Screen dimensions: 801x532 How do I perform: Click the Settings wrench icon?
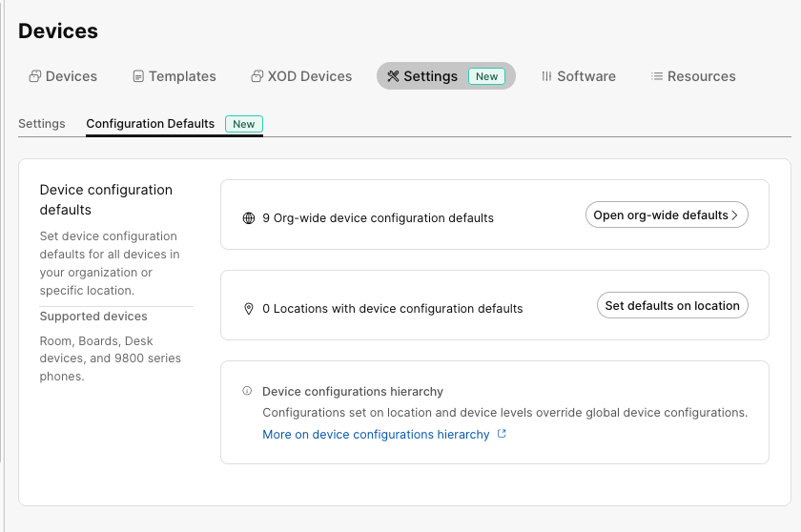pos(393,76)
